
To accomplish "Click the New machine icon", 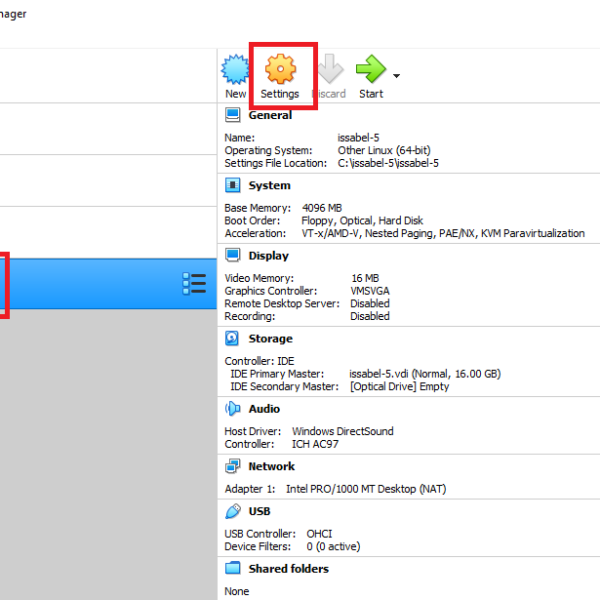I will 235,69.
